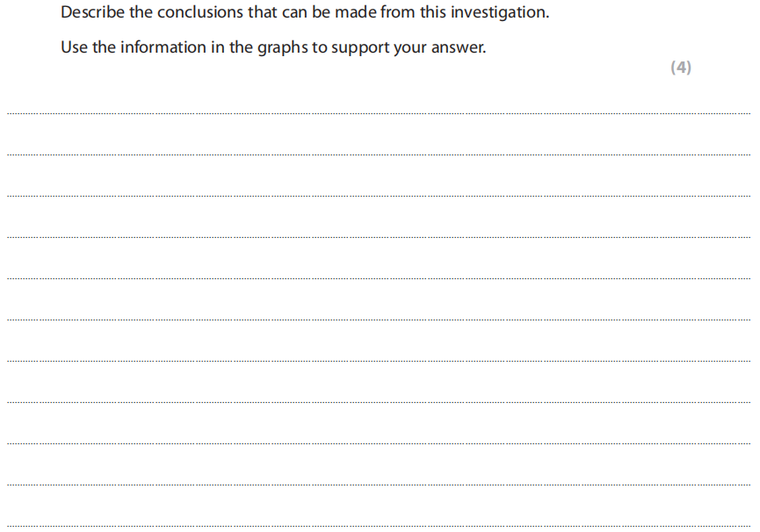The image size is (760, 532).
Task: Click the fourth dotted answer line
Action: pos(378,237)
